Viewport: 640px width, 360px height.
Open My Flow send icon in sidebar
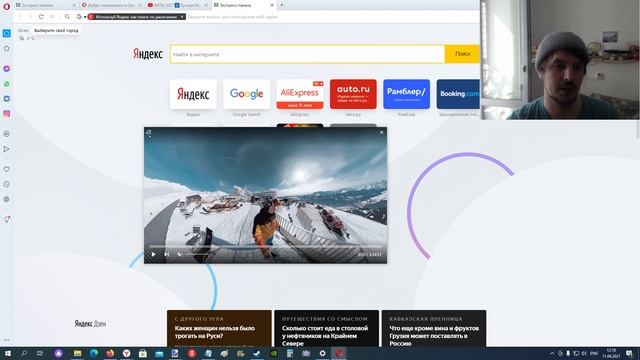point(7,149)
